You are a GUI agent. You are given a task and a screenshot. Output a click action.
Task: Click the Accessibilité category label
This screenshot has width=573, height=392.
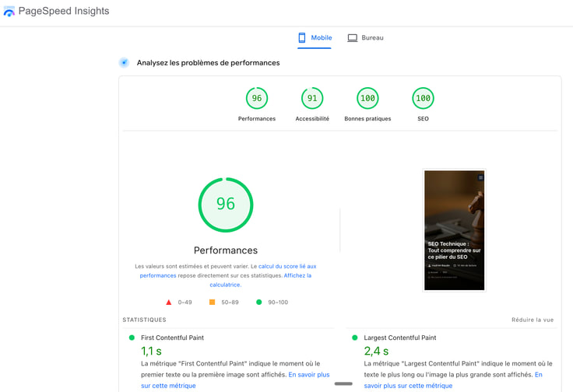click(x=312, y=119)
